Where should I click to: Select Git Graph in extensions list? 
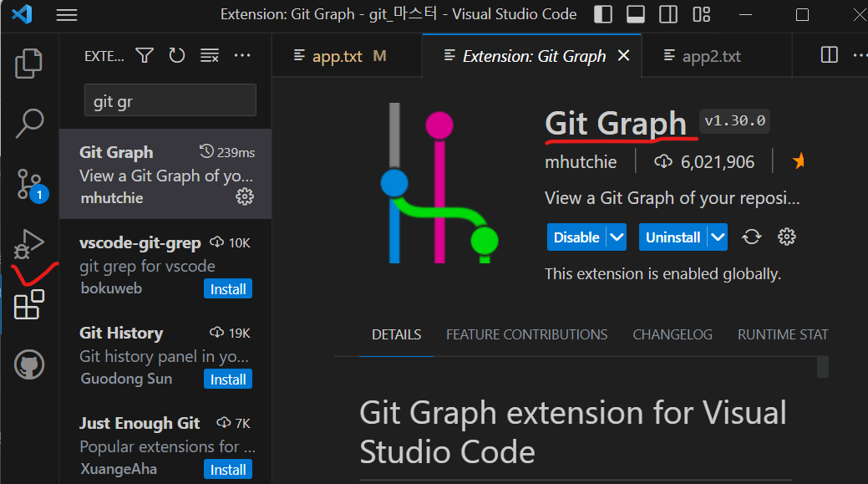click(x=165, y=174)
